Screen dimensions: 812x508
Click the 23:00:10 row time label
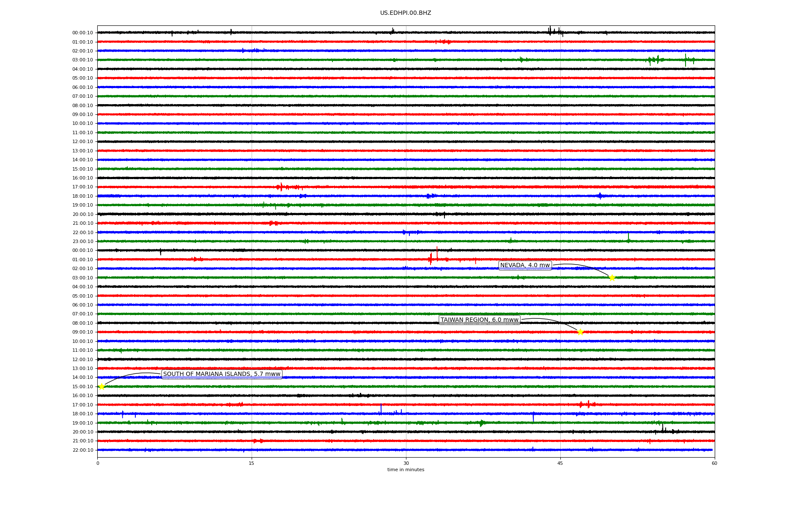[x=83, y=242]
